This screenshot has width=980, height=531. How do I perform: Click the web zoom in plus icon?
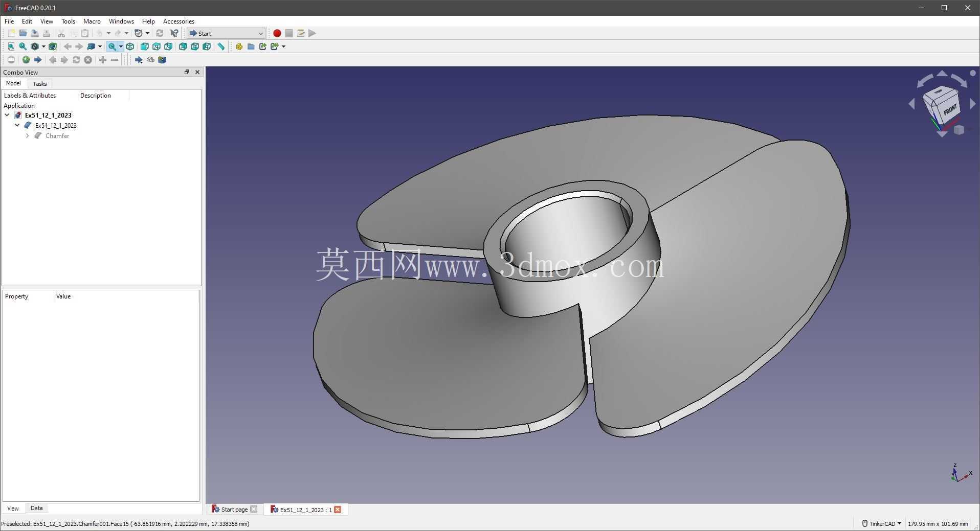pyautogui.click(x=103, y=60)
